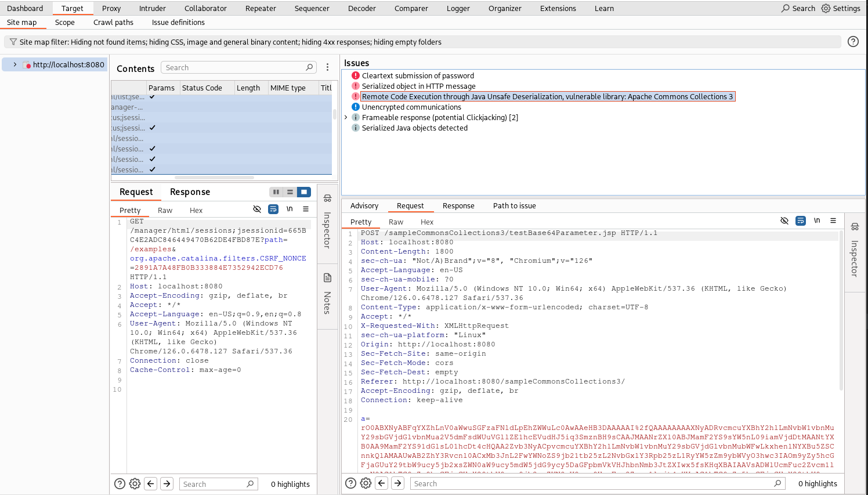Open the site map help icon
This screenshot has height=495, width=868.
pos(853,42)
